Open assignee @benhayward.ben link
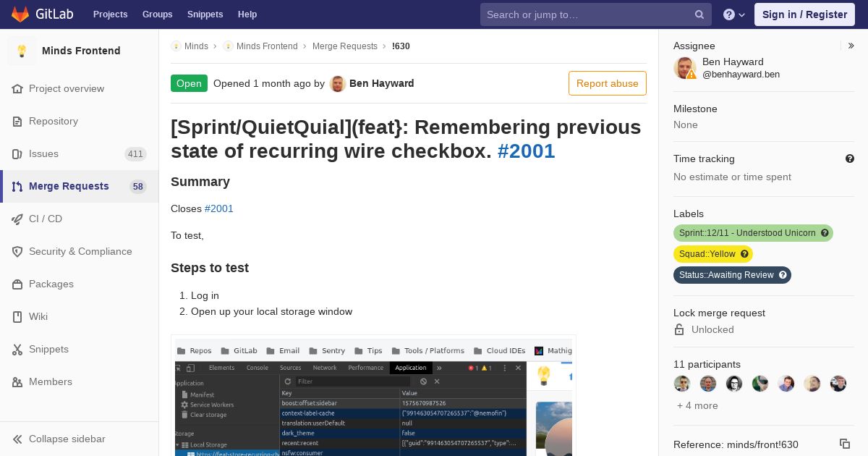Screen dimensions: 868x456 coord(741,74)
